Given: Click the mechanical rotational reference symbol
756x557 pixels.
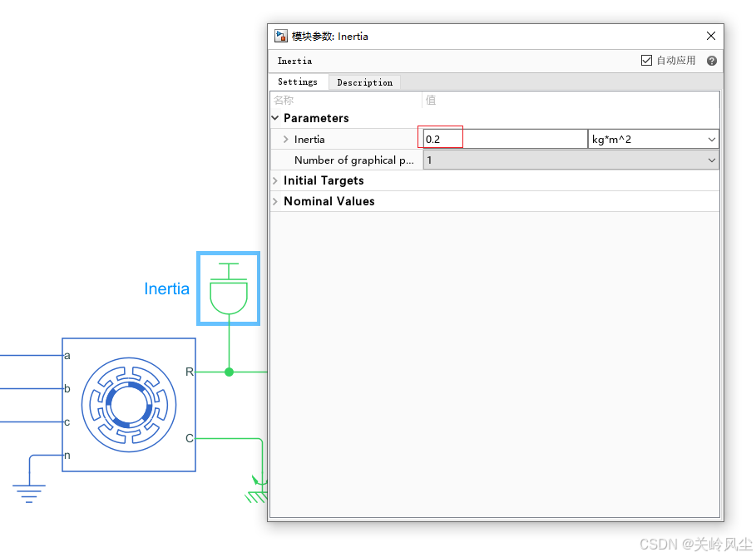Looking at the screenshot, I should point(256,490).
